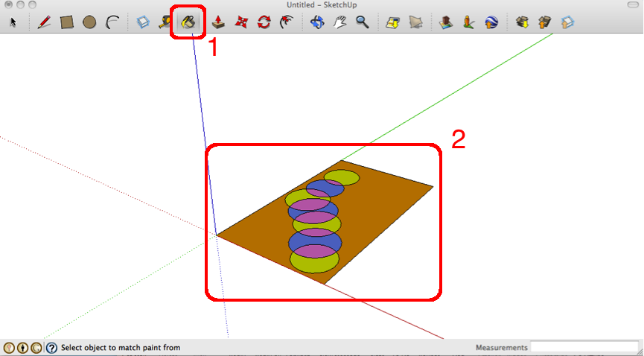Pick the Circle drawing tool
644x356 pixels.
[89, 22]
